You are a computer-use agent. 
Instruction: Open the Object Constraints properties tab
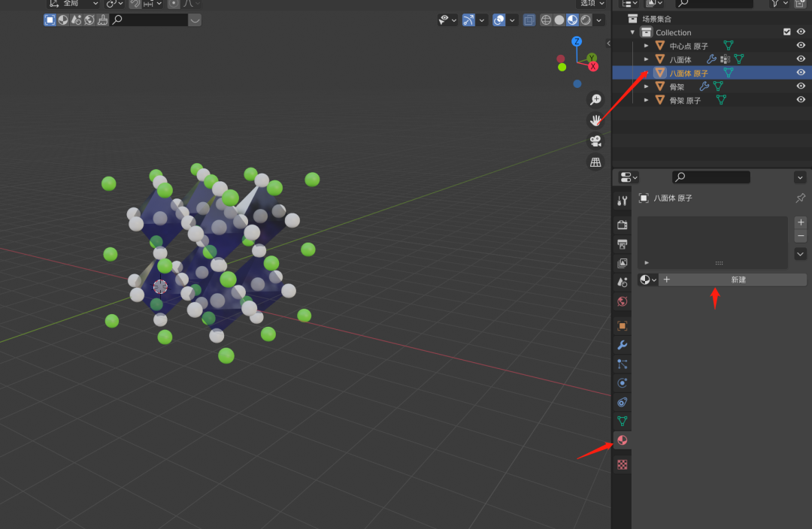click(x=622, y=402)
